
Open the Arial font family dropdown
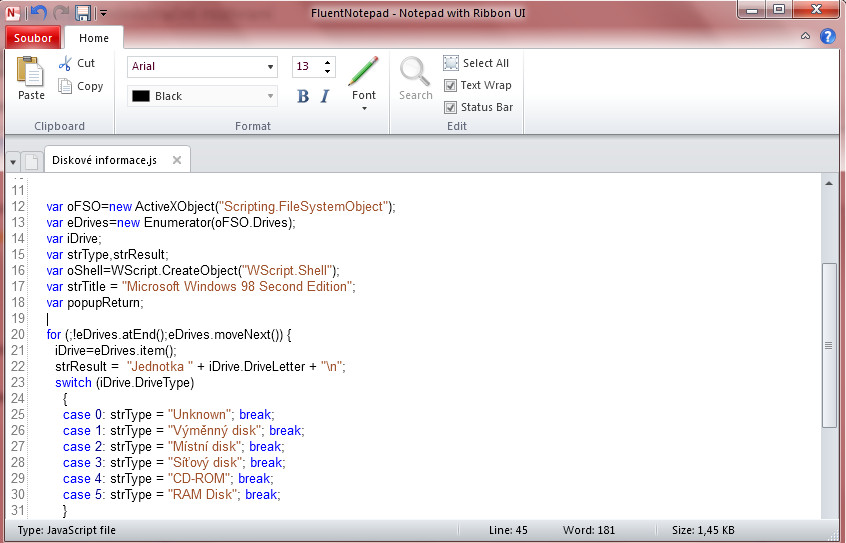[x=270, y=66]
